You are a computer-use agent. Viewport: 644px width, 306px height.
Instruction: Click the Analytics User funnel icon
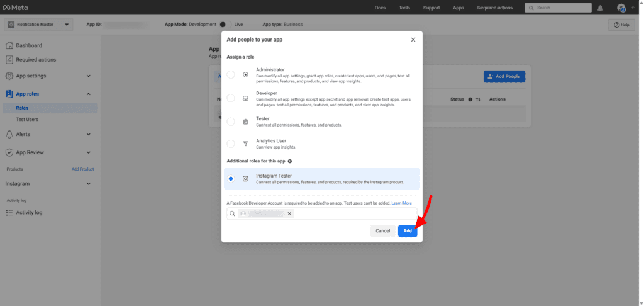coord(246,144)
